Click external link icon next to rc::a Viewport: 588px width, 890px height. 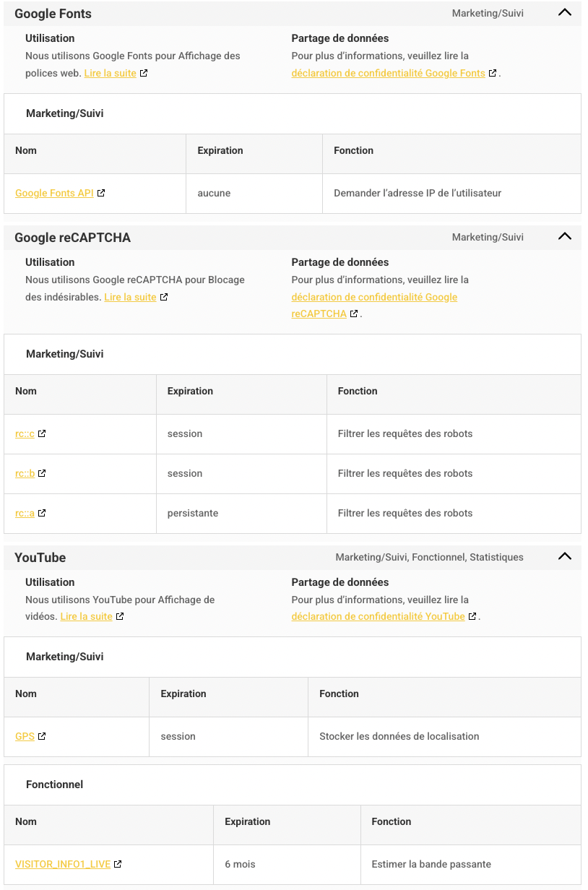(42, 513)
